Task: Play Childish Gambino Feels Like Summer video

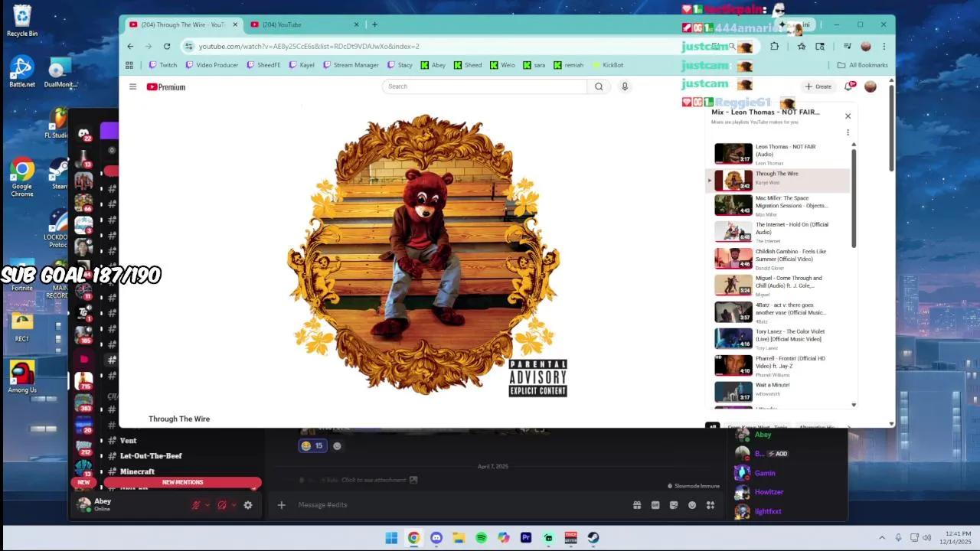Action: (778, 259)
